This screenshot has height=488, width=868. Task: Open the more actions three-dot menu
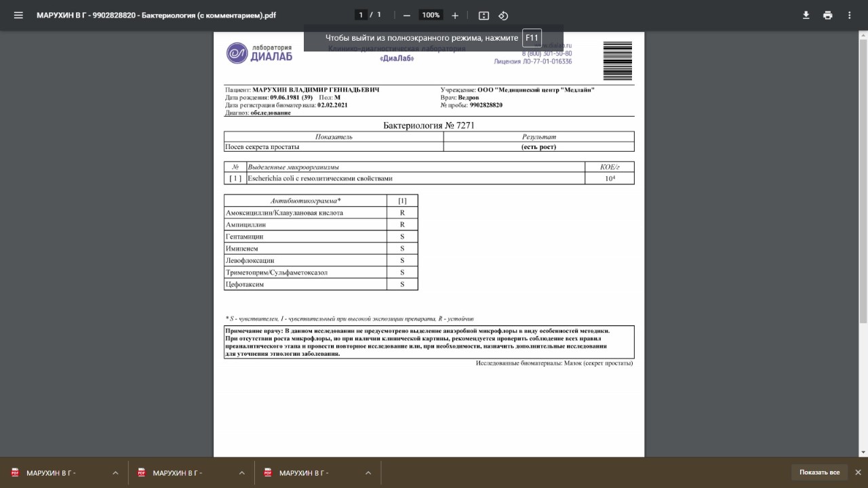[x=849, y=15]
